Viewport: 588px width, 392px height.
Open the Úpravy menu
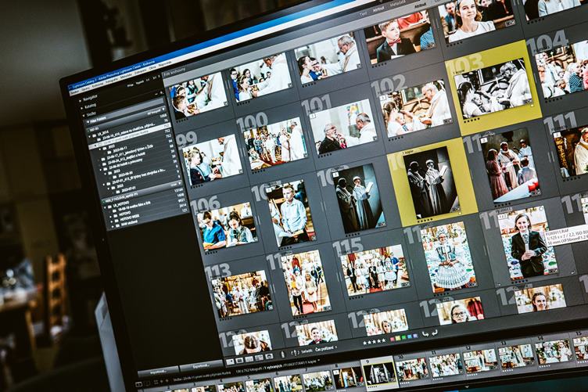[85, 88]
